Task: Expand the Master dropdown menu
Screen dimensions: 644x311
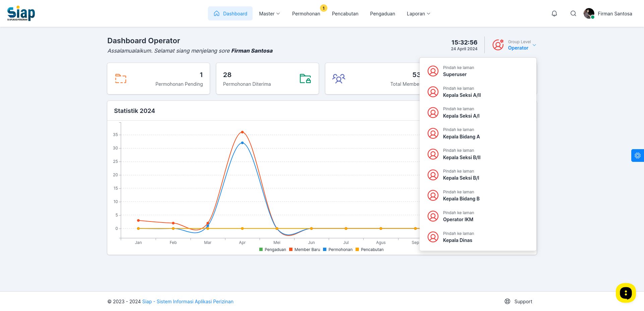Action: [269, 14]
